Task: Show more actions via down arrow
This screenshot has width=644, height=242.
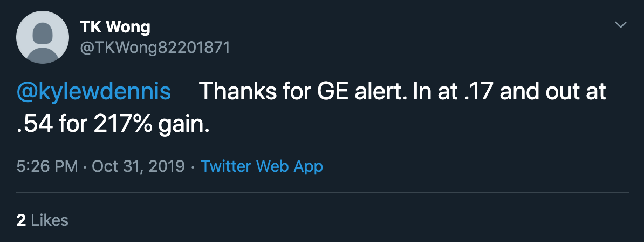Action: tap(620, 25)
